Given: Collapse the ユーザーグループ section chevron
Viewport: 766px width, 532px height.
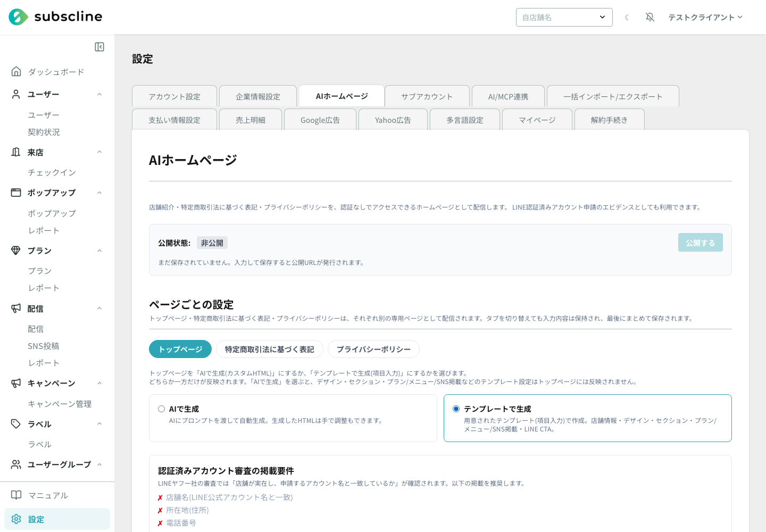Looking at the screenshot, I should point(99,464).
